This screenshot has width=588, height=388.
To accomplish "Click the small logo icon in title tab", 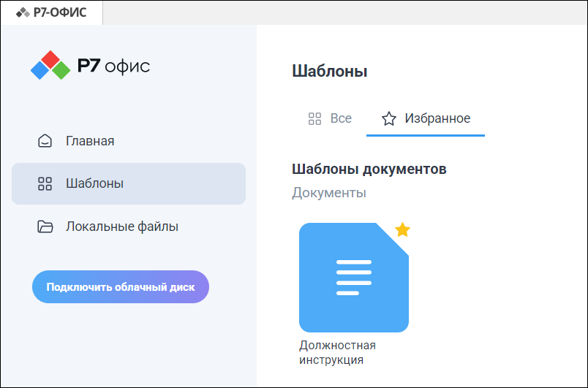I will 23,12.
